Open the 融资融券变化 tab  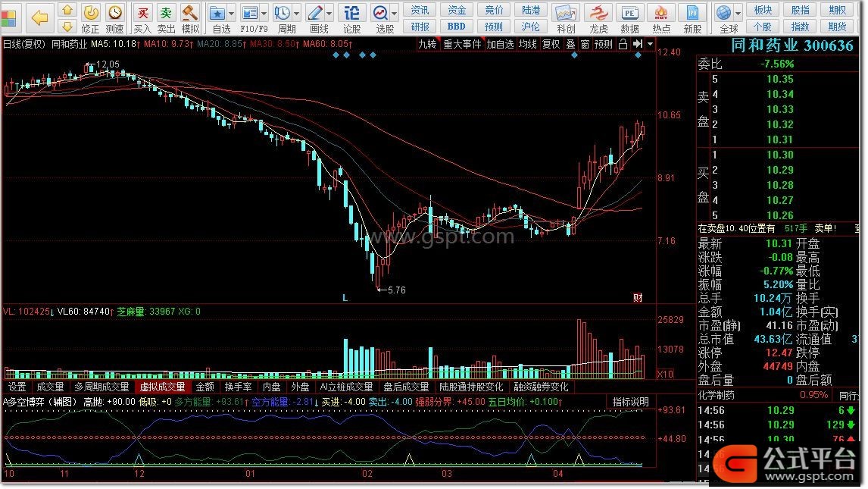tap(541, 387)
